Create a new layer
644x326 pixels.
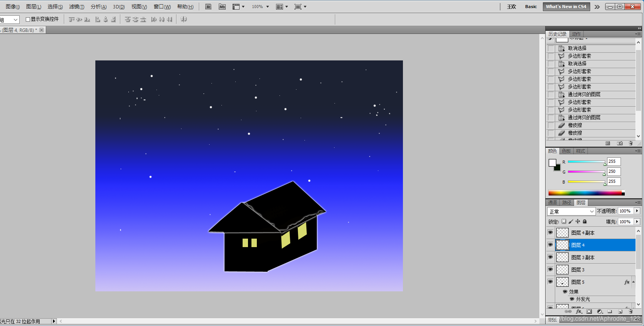[620, 311]
